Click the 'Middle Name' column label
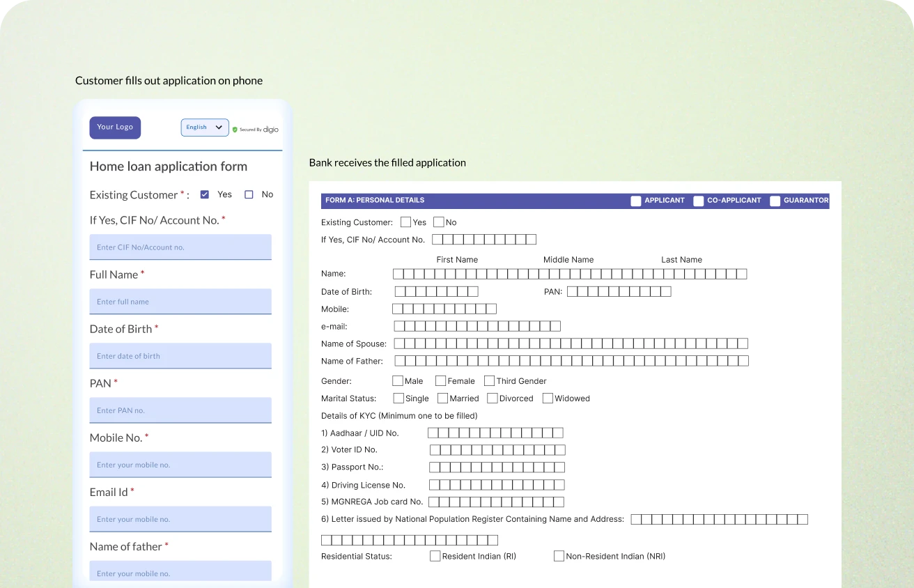 pyautogui.click(x=568, y=260)
